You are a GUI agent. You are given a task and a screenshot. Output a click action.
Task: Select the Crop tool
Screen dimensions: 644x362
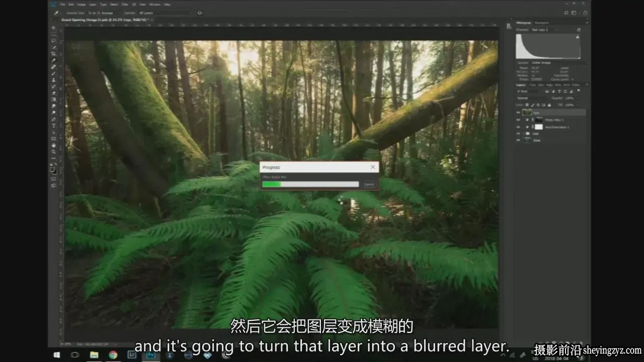(x=54, y=54)
